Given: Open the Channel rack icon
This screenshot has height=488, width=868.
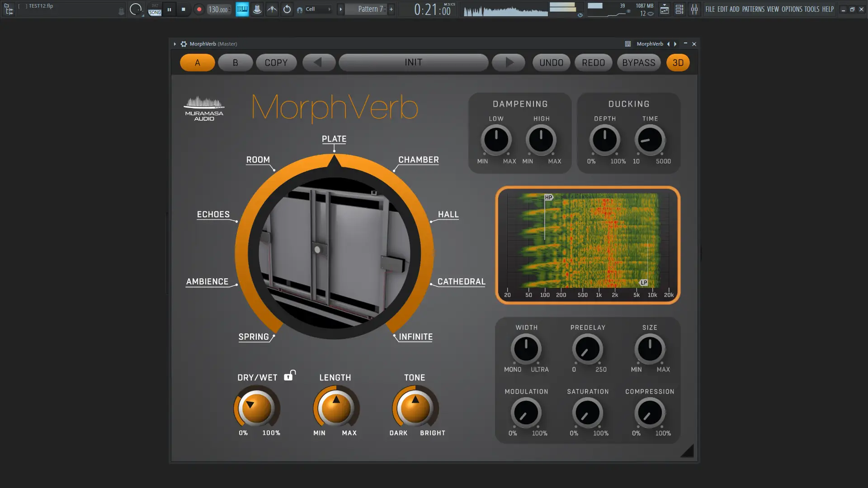Looking at the screenshot, I should (679, 9).
